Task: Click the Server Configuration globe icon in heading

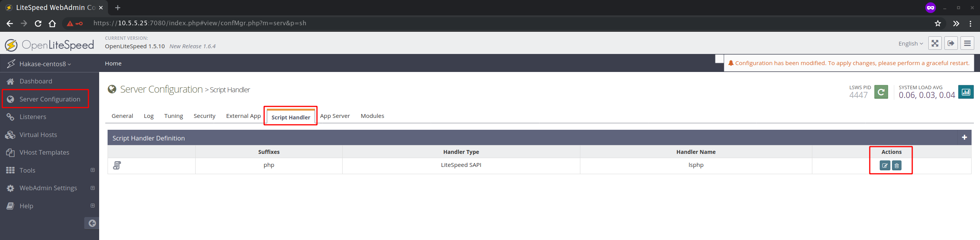Action: coord(112,89)
